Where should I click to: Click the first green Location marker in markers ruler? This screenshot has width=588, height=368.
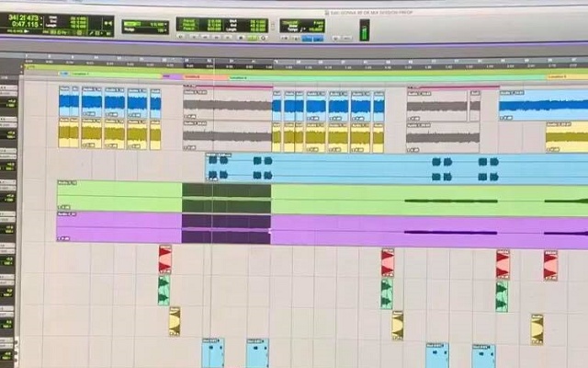pos(115,75)
